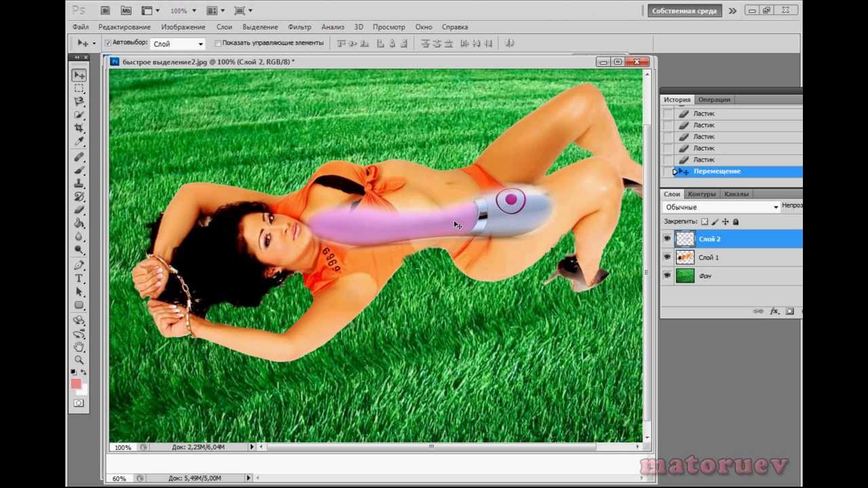868x488 pixels.
Task: Select the Zoom tool
Action: click(79, 361)
